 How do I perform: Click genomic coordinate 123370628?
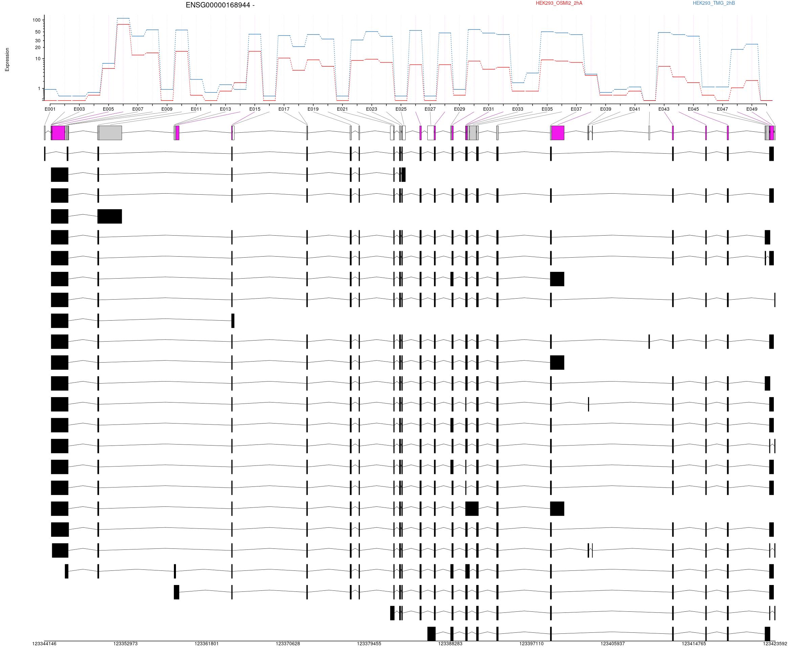[x=288, y=644]
